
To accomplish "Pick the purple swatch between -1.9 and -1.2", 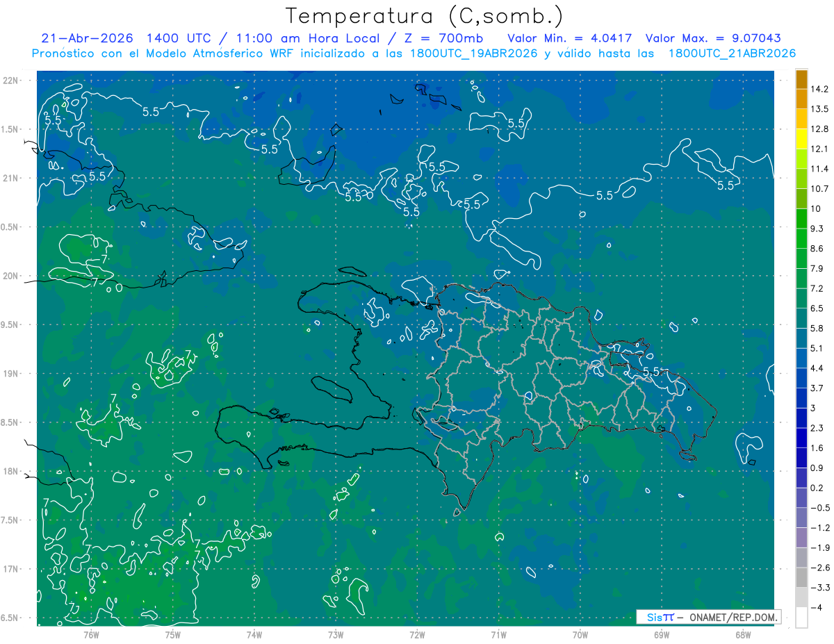I will coord(801,538).
